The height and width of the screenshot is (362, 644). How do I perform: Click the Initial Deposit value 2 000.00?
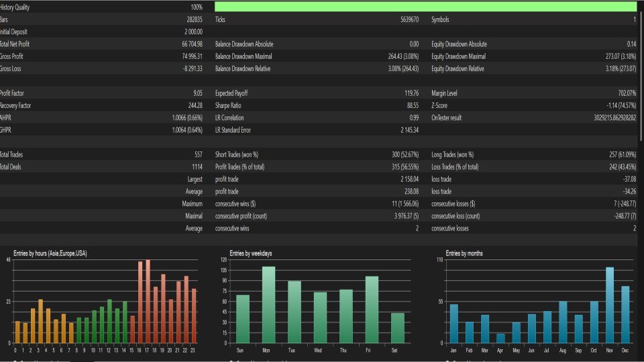(x=193, y=32)
